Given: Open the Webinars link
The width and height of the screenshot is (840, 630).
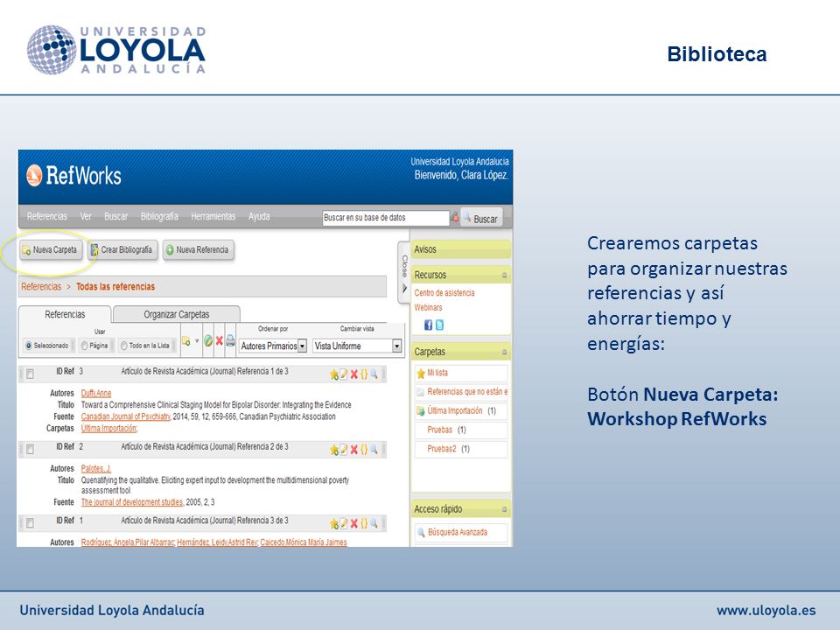Looking at the screenshot, I should pos(428,307).
